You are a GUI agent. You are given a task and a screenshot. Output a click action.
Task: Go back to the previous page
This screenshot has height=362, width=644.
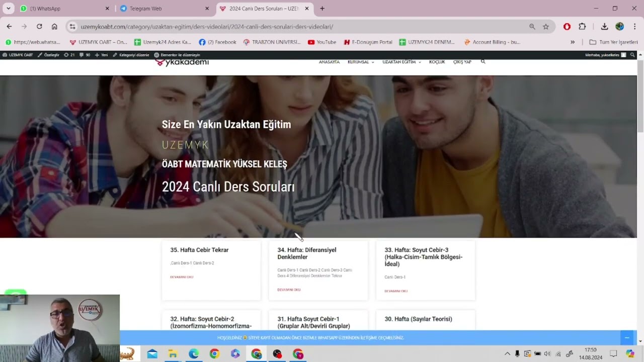pos(9,27)
